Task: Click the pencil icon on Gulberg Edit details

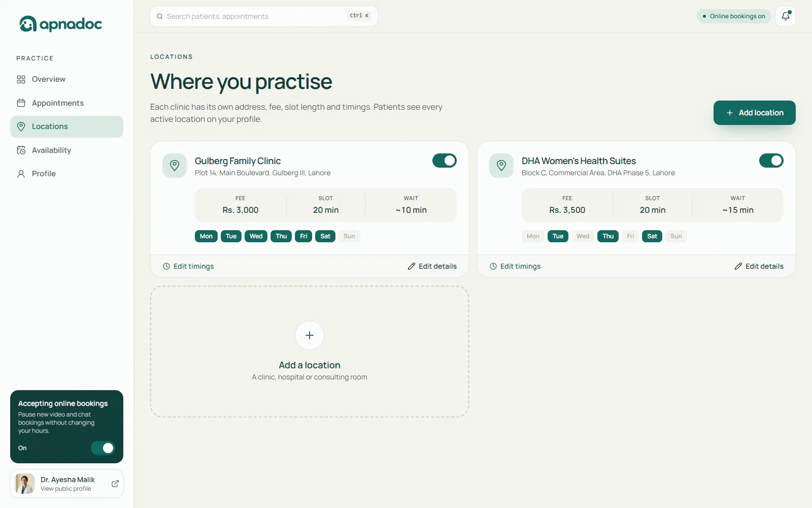Action: point(412,266)
